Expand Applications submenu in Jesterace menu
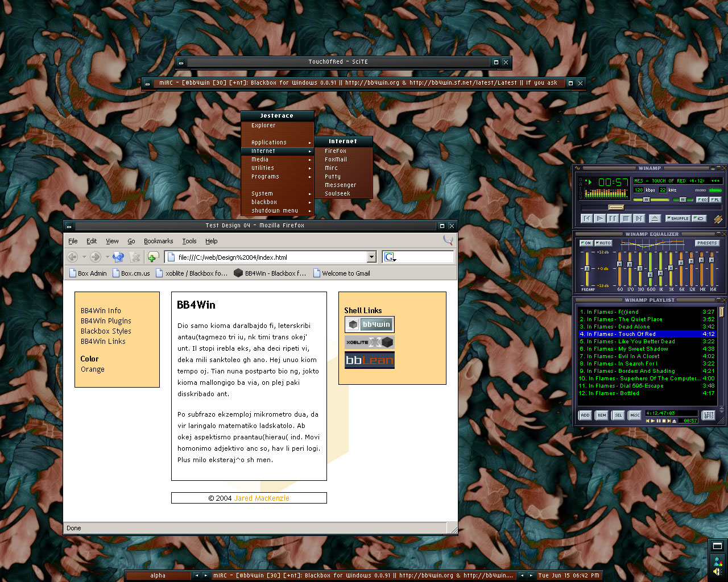Image resolution: width=728 pixels, height=582 pixels. (277, 143)
